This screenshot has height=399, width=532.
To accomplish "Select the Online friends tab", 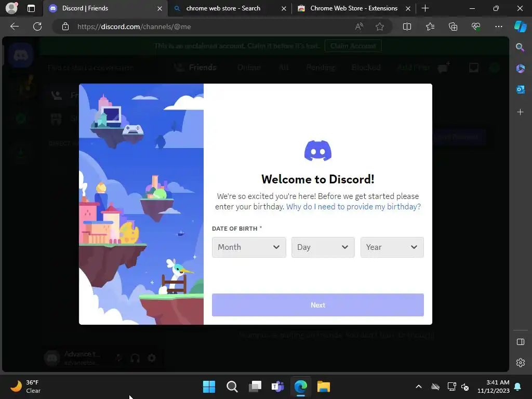I will point(249,68).
